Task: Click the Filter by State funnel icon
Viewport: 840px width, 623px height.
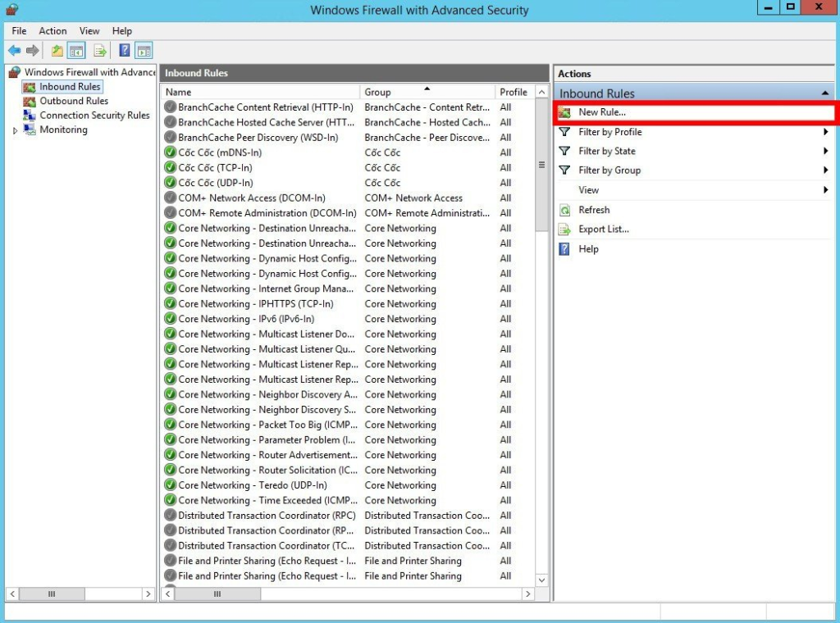Action: point(564,151)
